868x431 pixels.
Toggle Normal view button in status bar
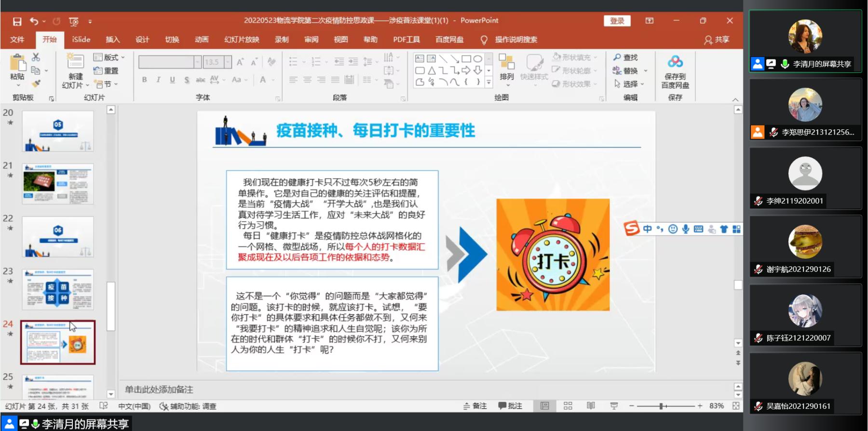(544, 406)
